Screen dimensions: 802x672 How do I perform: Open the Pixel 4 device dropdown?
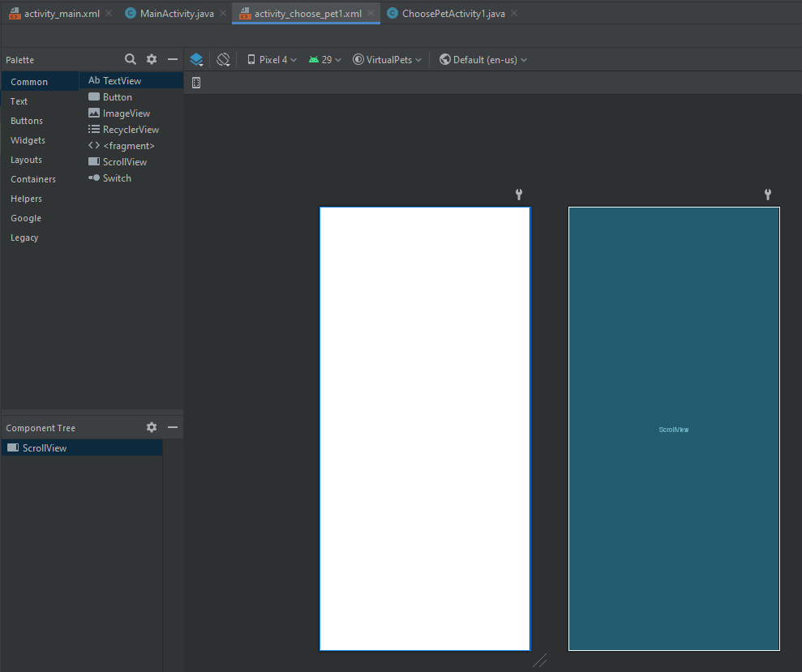272,59
